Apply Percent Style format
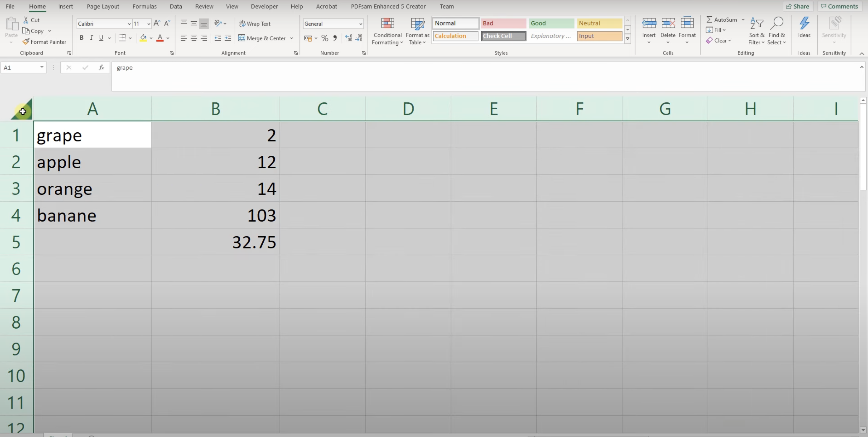This screenshot has height=437, width=868. coord(325,38)
